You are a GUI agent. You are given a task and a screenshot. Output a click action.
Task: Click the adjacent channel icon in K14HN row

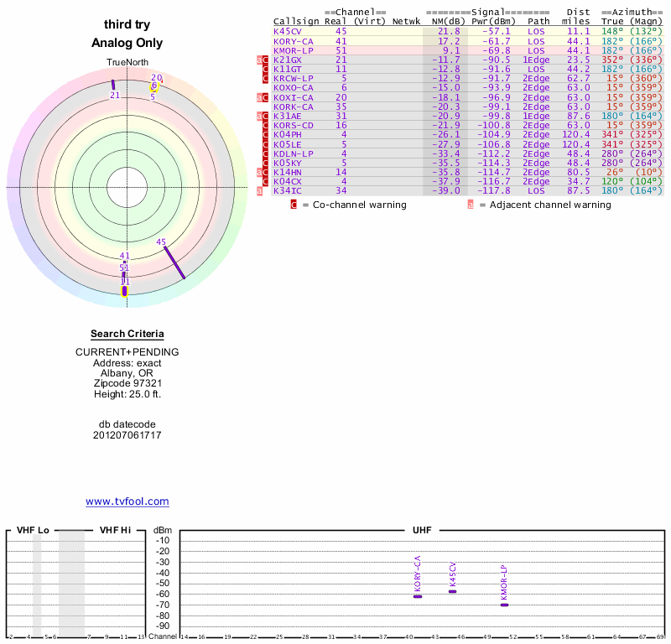coord(260,172)
